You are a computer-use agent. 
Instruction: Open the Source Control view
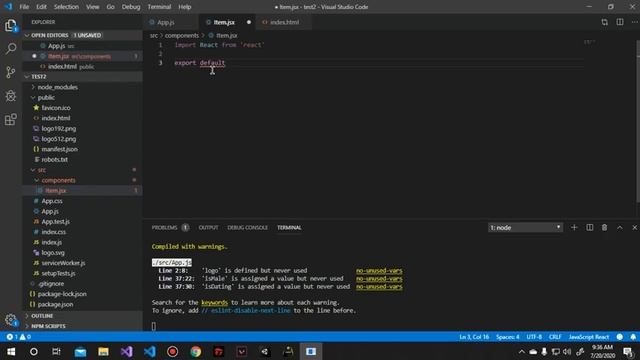[11, 72]
